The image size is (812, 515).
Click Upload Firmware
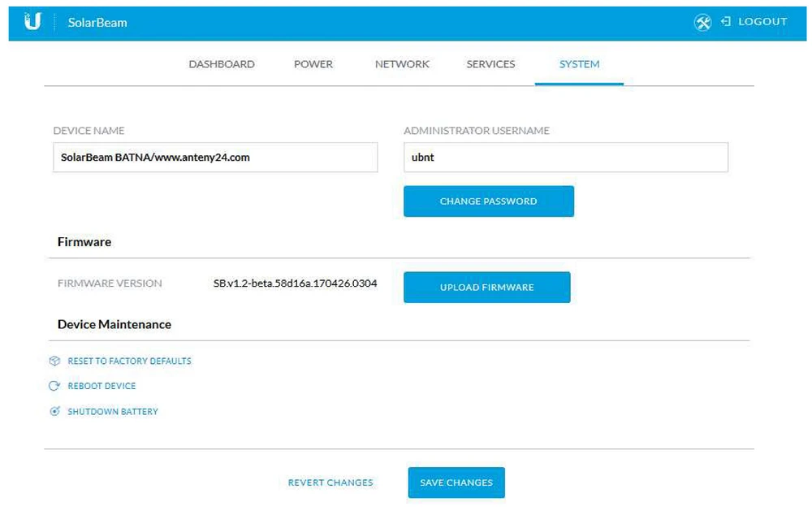(486, 287)
